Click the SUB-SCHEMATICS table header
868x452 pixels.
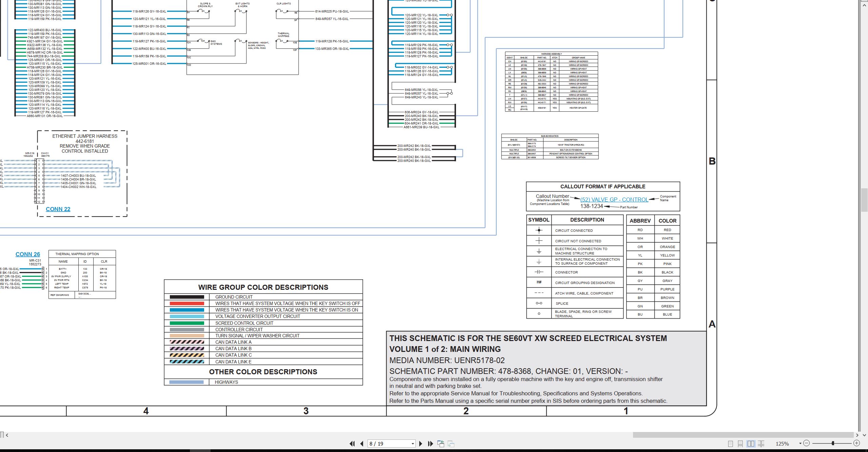[x=550, y=136]
